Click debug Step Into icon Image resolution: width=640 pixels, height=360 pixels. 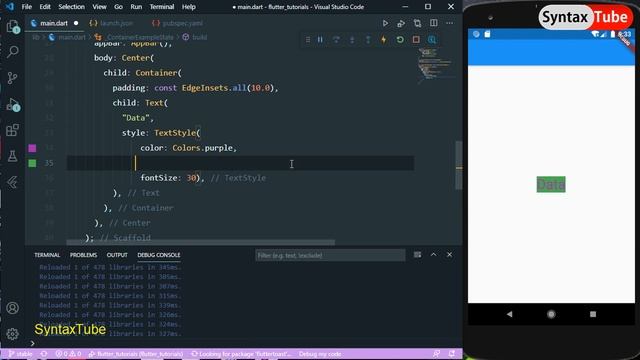[352, 40]
